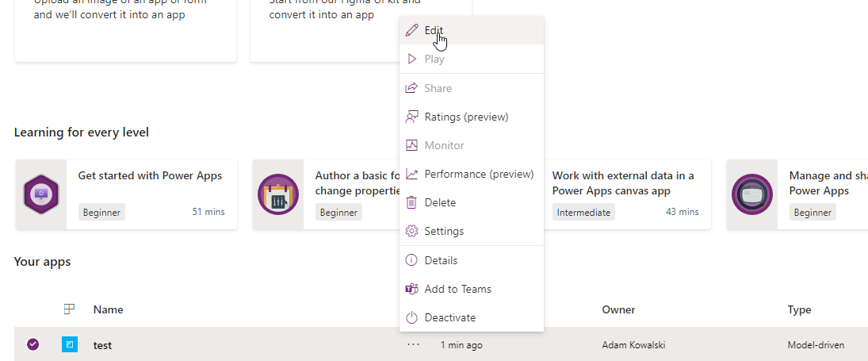Click the Your apps heading

43,261
